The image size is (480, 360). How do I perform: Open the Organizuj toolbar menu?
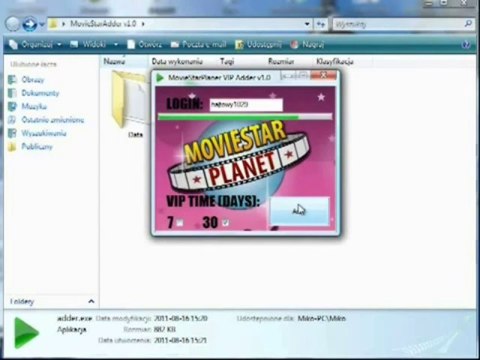(35, 44)
